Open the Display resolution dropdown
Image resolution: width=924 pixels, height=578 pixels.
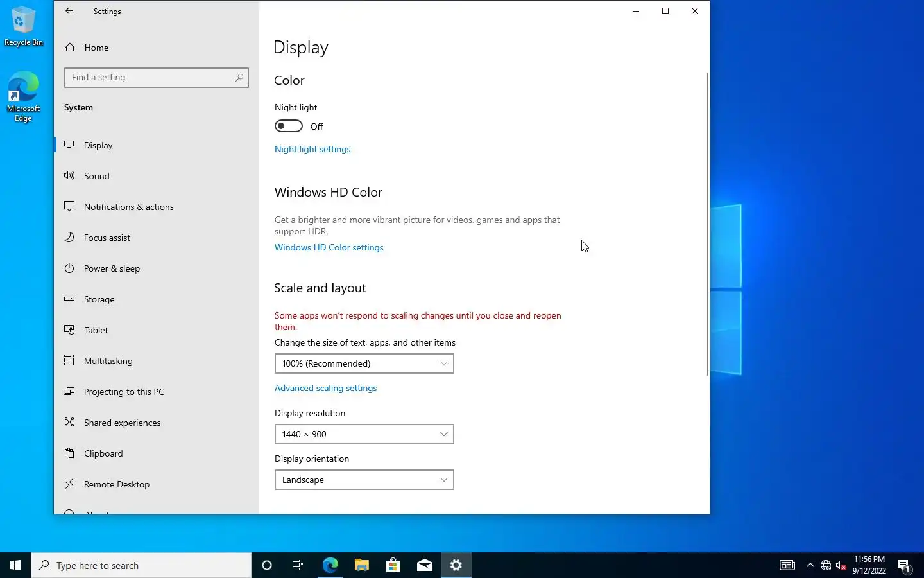pyautogui.click(x=364, y=434)
